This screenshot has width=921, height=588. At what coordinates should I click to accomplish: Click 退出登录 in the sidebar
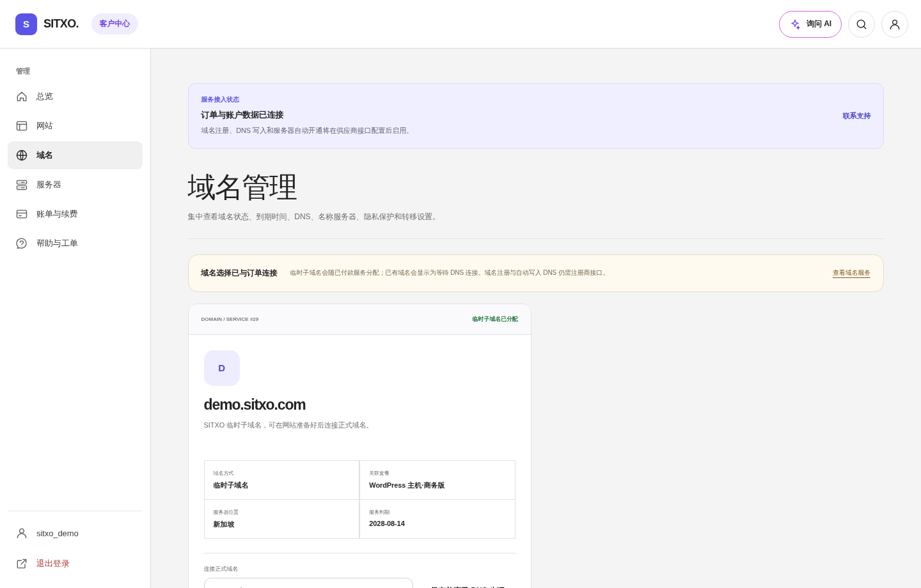(x=75, y=564)
